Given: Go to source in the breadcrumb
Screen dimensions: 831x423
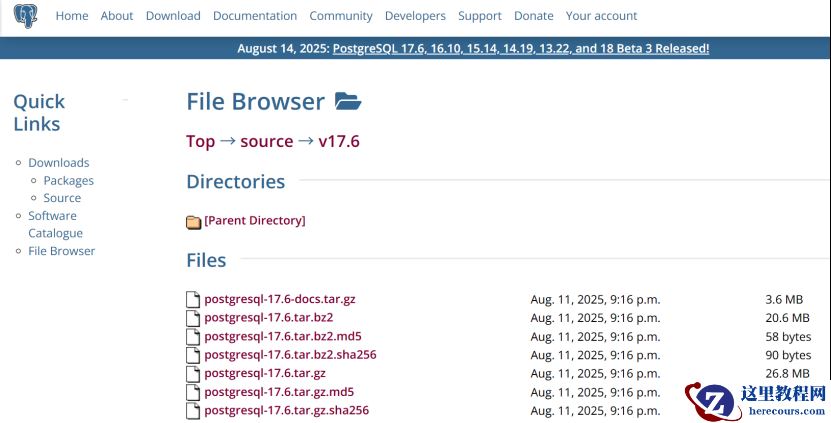Looking at the screenshot, I should click(266, 141).
